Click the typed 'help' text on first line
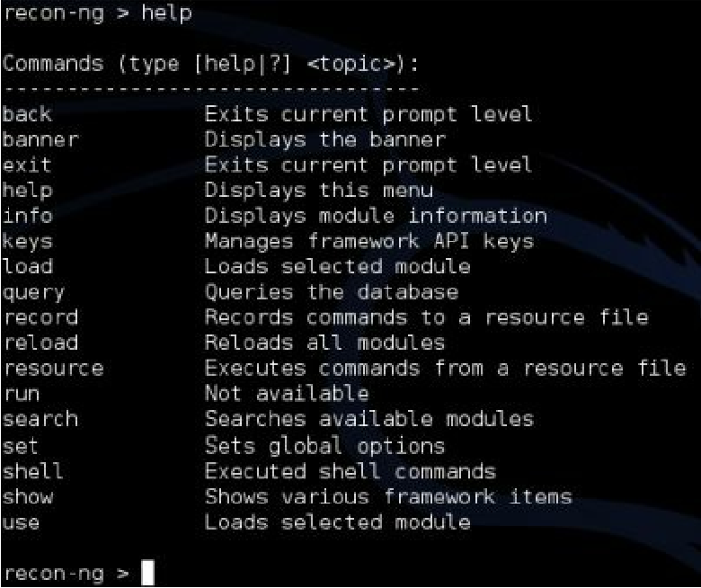Image resolution: width=701 pixels, height=588 pixels. (167, 13)
